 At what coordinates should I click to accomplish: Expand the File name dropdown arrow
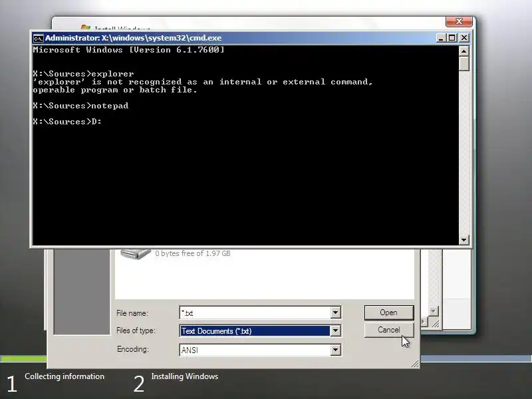click(336, 313)
